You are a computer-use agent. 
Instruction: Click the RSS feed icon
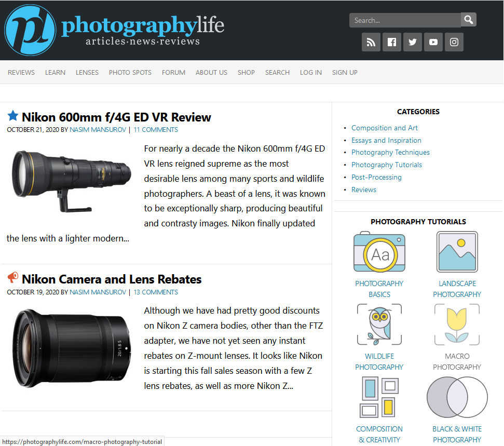[371, 42]
